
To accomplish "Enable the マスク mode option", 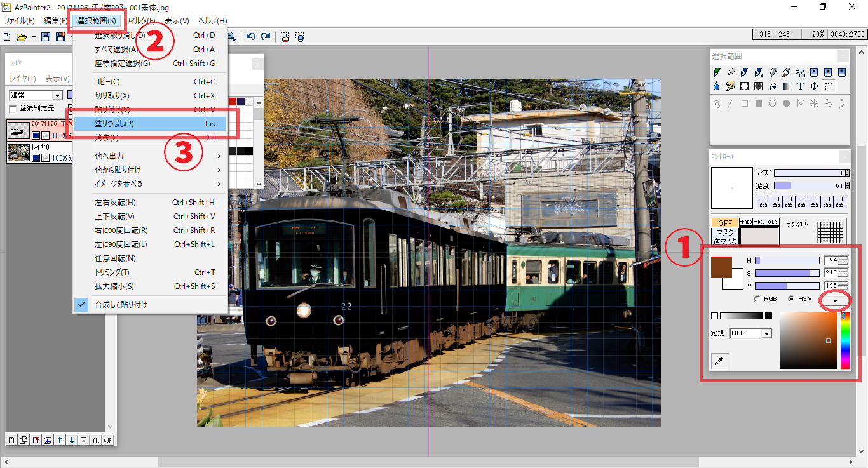I will coord(725,232).
